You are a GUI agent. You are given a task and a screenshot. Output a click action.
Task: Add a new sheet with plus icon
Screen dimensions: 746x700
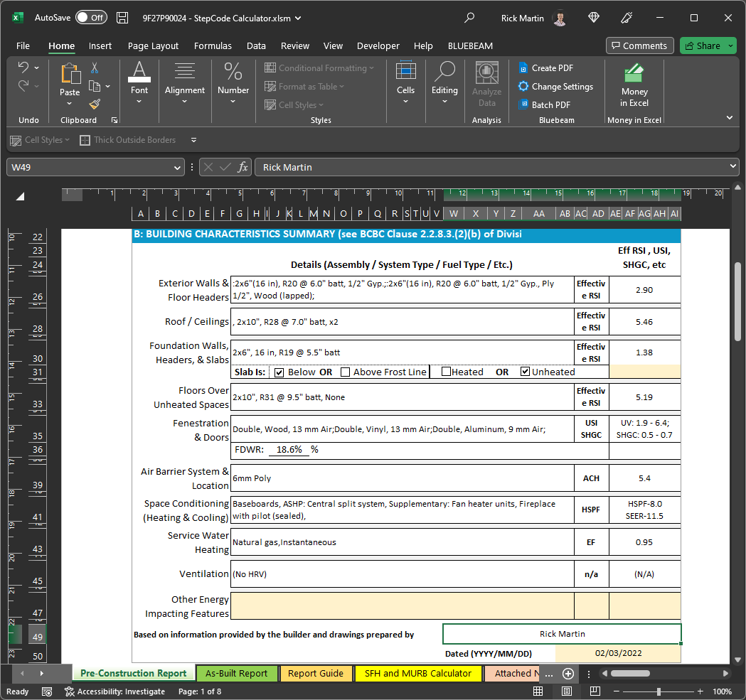click(568, 674)
